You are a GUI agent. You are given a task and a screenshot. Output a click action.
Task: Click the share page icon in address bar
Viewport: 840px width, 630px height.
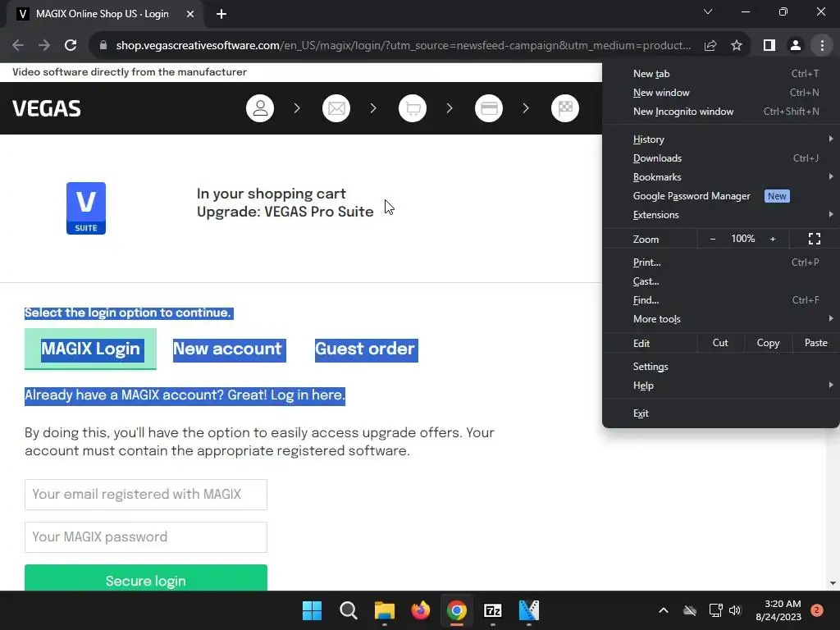pyautogui.click(x=710, y=46)
